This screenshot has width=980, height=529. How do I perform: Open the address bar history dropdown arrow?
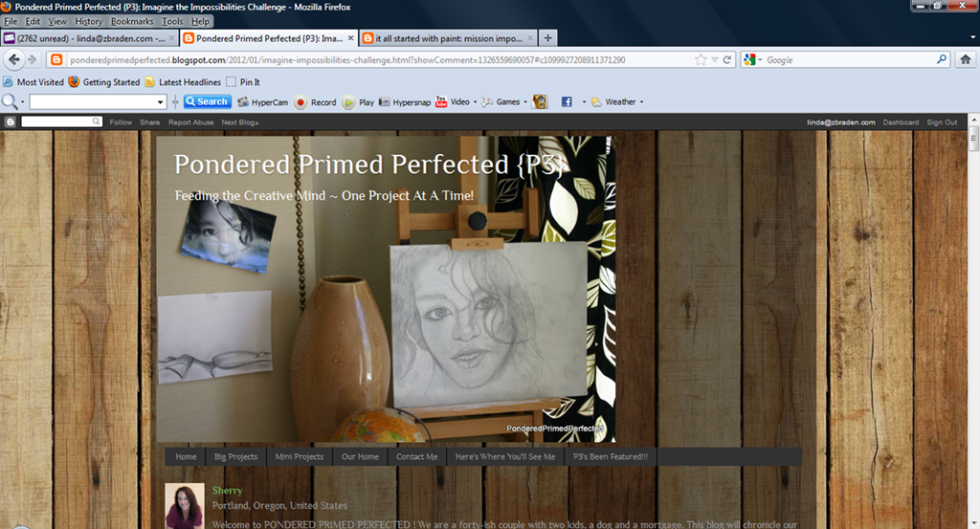(714, 60)
